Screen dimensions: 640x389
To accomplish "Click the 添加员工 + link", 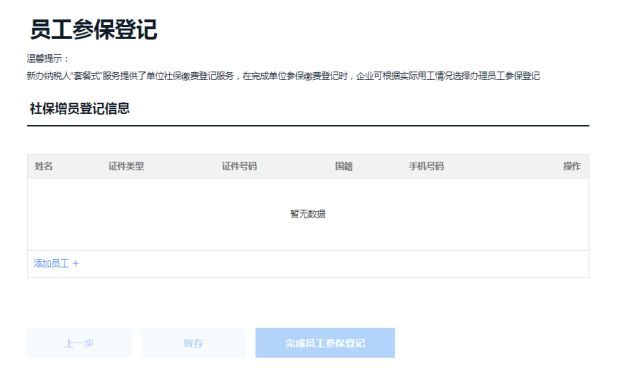I will (x=56, y=264).
